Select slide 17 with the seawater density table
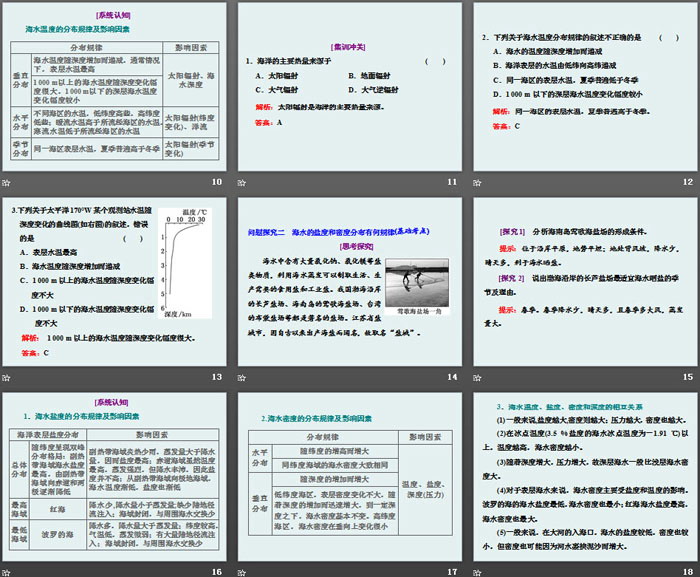 [x=350, y=475]
